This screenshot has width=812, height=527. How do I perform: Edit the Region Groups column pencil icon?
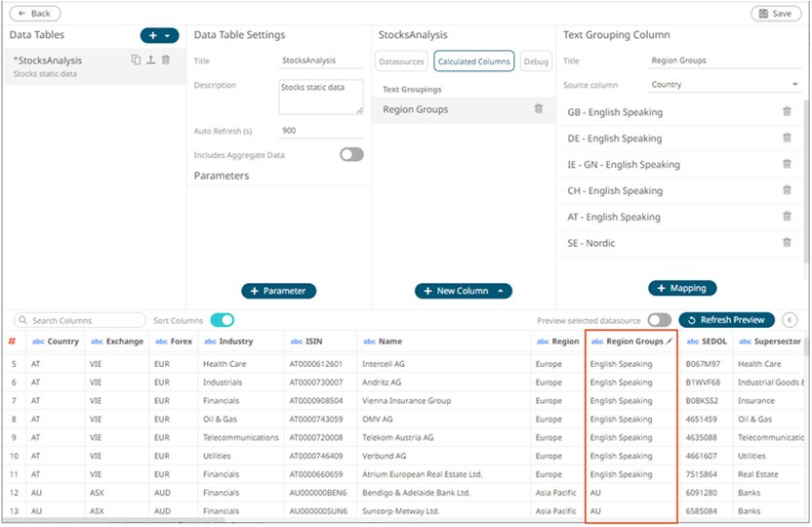coord(670,342)
